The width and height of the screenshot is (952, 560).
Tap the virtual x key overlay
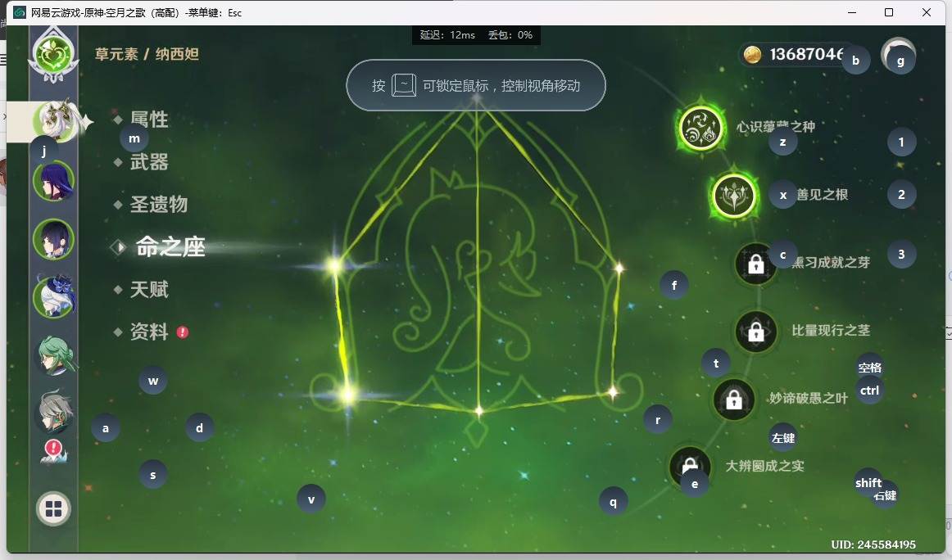pyautogui.click(x=782, y=195)
